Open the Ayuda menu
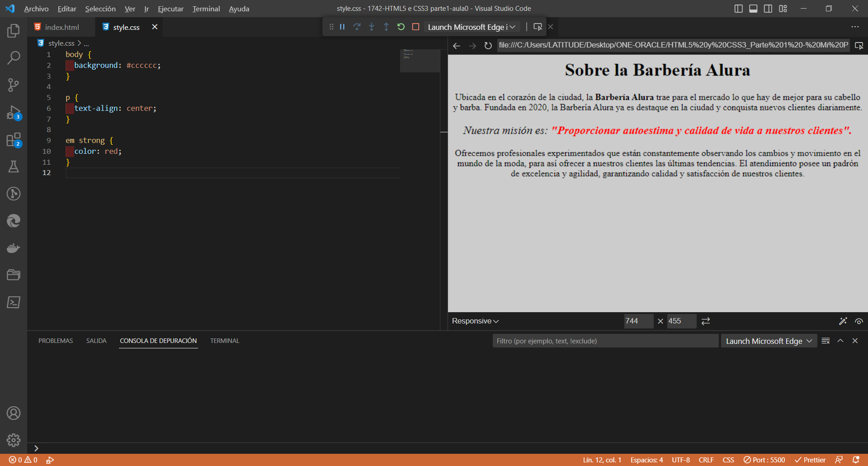The width and height of the screenshot is (868, 466). 239,9
